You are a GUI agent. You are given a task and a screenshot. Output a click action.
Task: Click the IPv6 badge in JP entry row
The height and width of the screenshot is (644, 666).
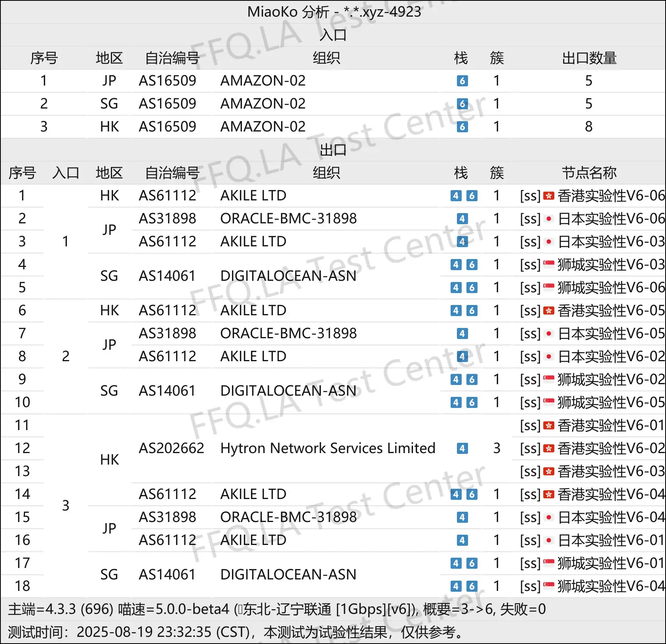(462, 81)
